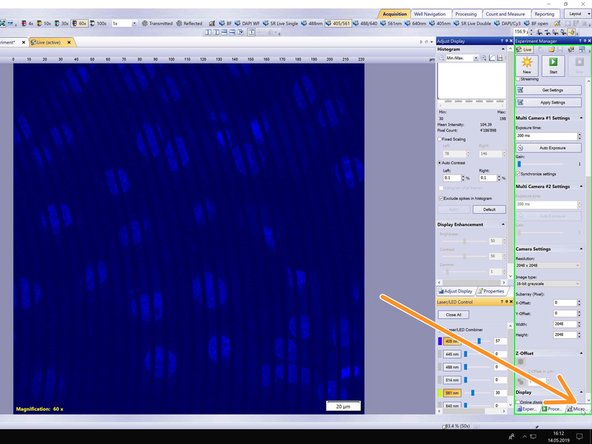Select the 30x objective button
Screen dimensions: 592x444
62,23
